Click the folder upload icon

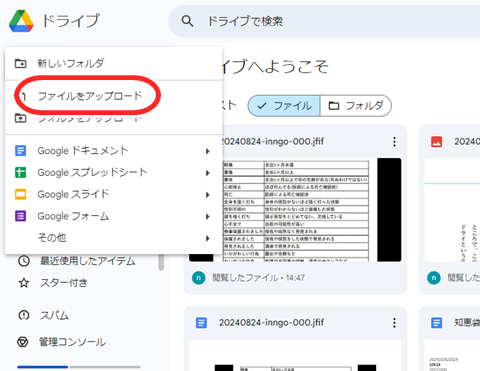21,118
